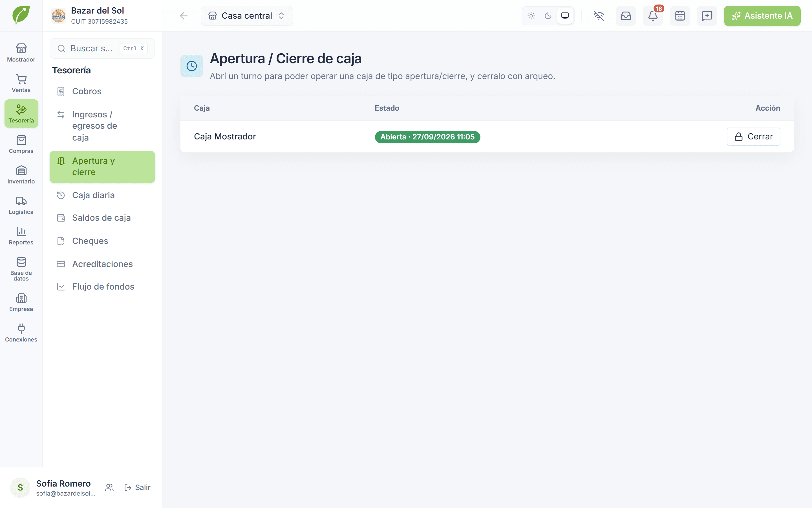Launch the Asistente IA button

pyautogui.click(x=762, y=16)
